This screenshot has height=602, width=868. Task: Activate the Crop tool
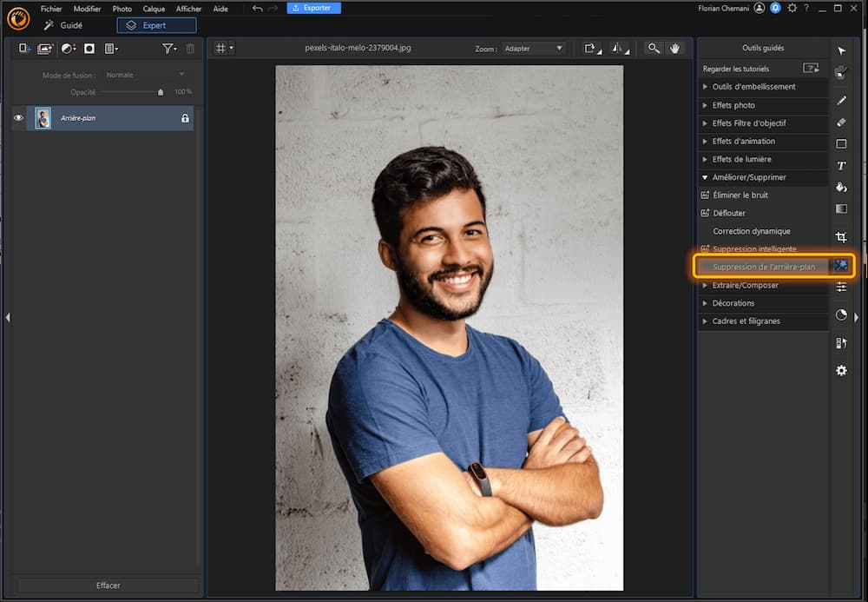point(841,237)
